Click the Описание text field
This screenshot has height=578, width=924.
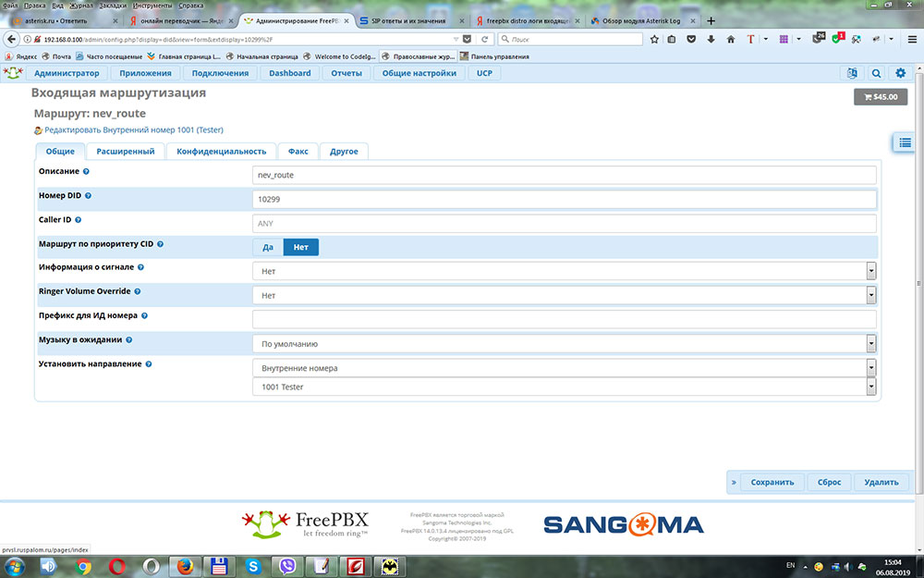coord(564,175)
